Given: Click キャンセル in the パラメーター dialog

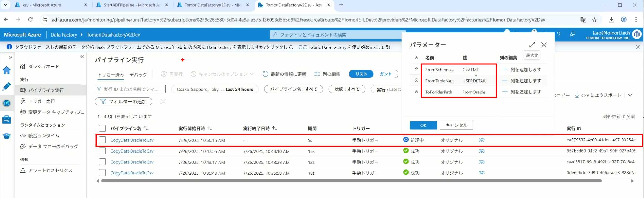Looking at the screenshot, I should (456, 125).
